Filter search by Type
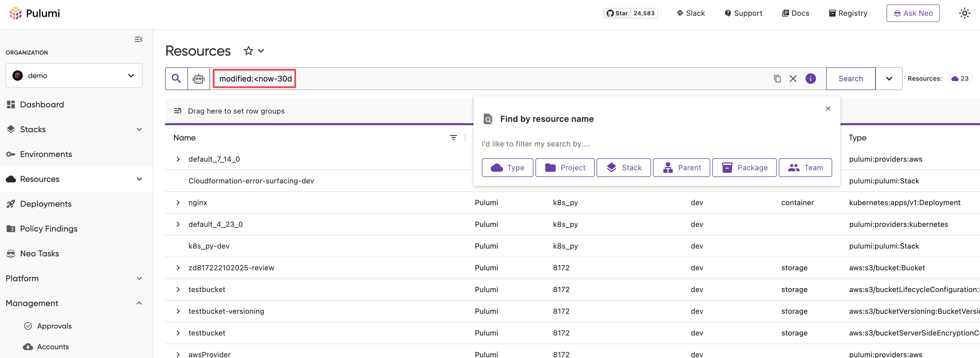The width and height of the screenshot is (980, 358). point(507,168)
